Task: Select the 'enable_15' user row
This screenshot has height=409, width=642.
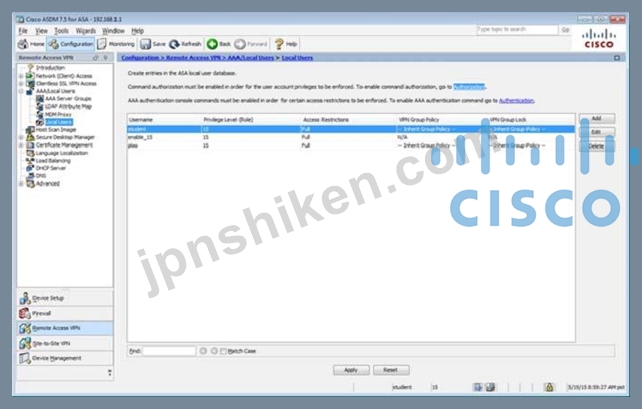Action: click(350, 137)
